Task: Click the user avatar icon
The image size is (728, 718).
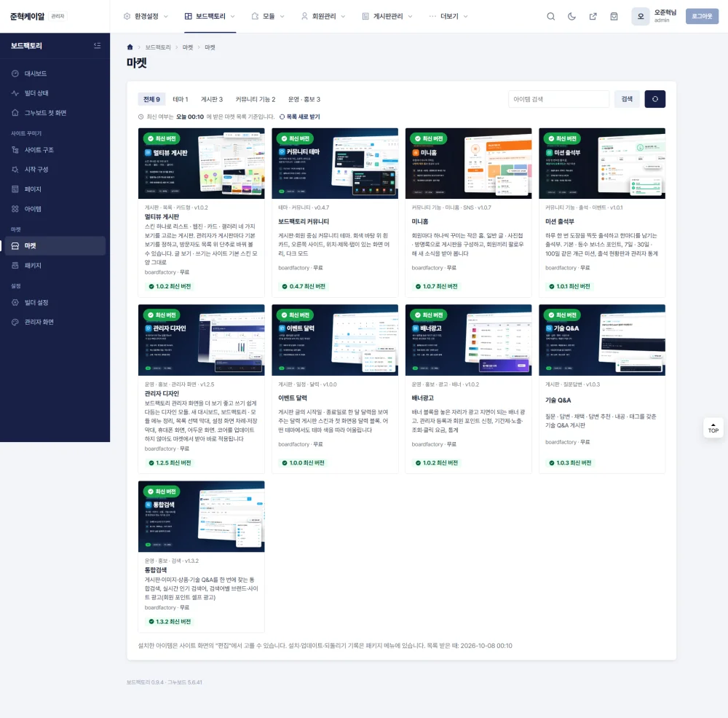Action: click(640, 16)
